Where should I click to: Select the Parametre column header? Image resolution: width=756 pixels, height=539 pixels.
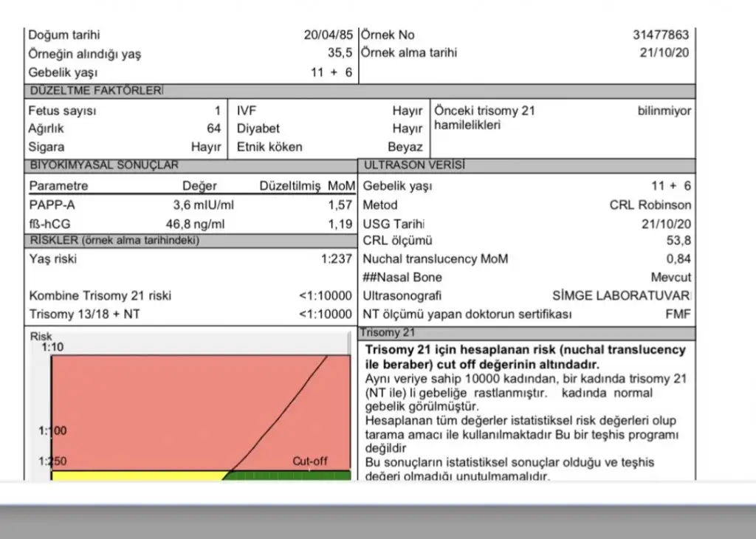[58, 185]
